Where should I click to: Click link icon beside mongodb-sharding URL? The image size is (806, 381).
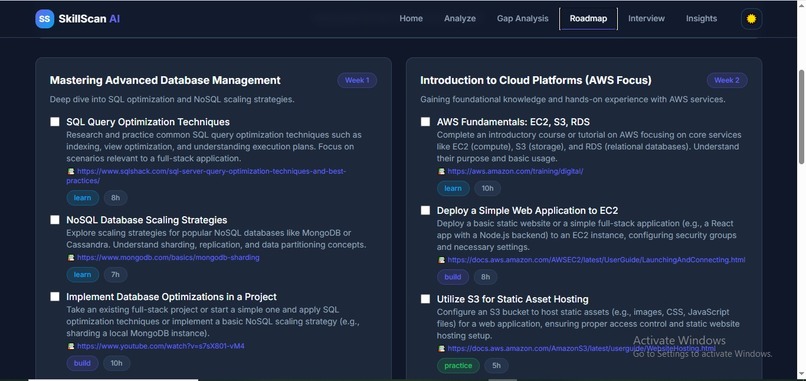click(71, 258)
